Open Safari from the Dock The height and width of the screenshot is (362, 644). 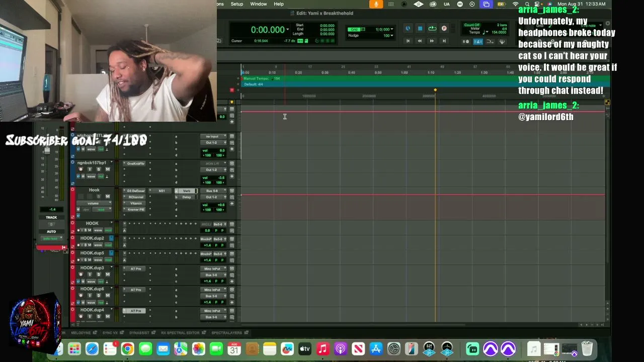92,349
